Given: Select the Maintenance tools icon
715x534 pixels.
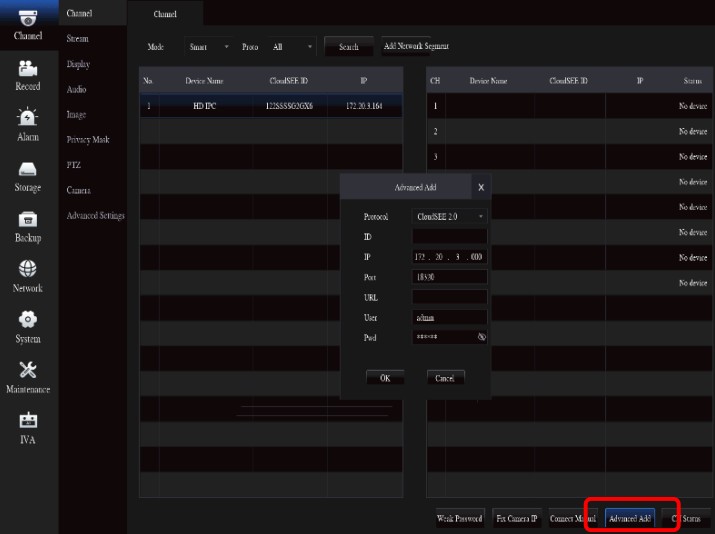Looking at the screenshot, I should (x=28, y=369).
